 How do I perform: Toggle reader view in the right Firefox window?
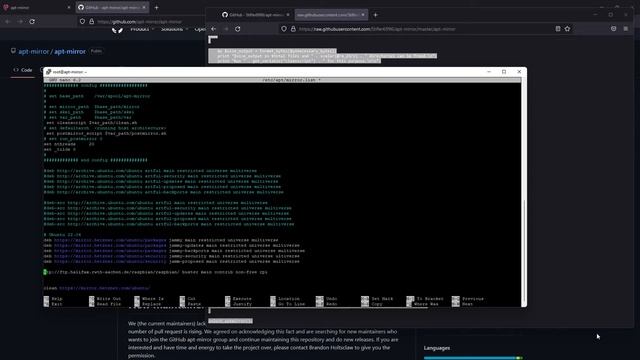(558, 29)
